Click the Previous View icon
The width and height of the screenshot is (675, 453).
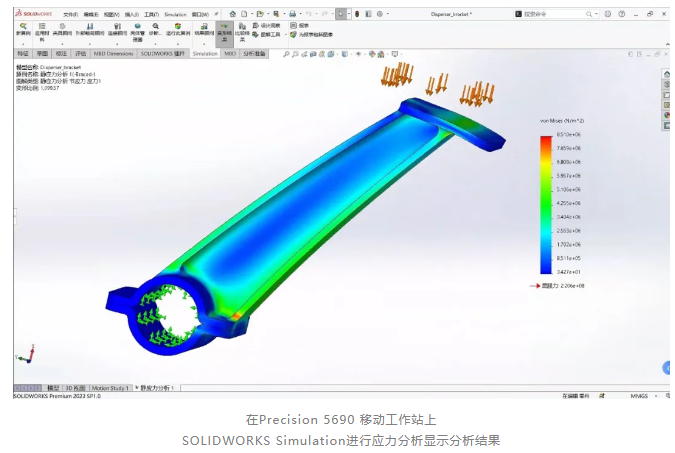(304, 54)
